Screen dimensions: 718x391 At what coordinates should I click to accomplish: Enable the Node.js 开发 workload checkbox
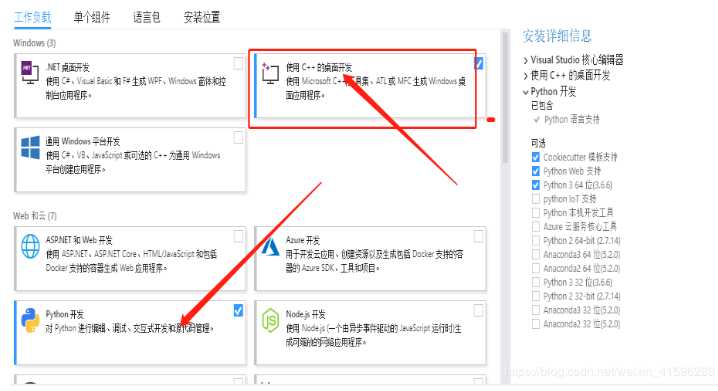479,310
